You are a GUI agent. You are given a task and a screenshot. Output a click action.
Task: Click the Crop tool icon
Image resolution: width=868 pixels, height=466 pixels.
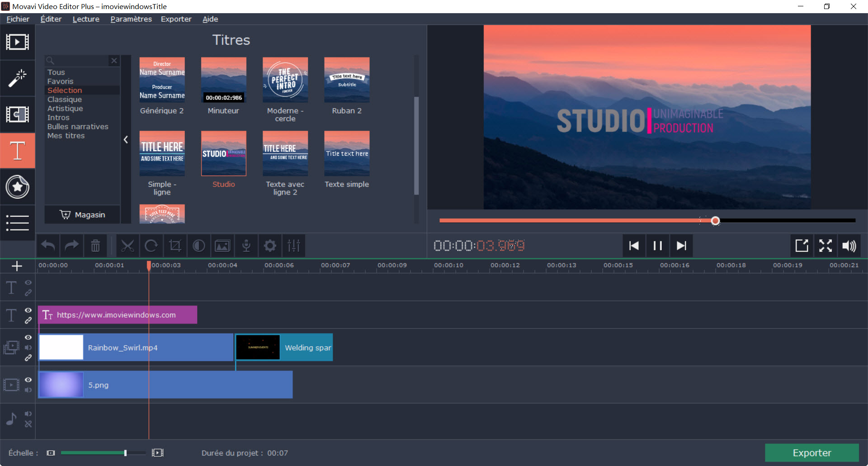click(x=175, y=246)
